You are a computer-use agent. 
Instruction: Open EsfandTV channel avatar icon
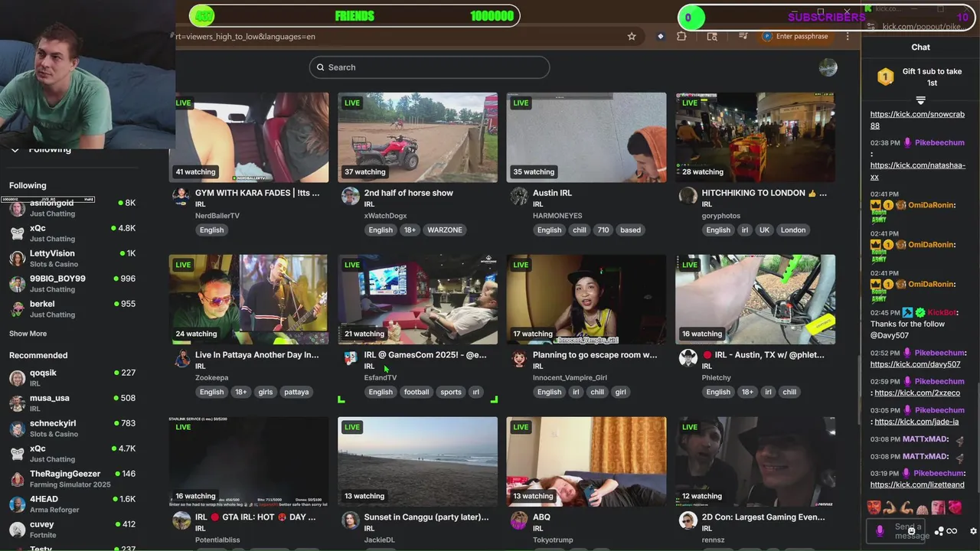tap(350, 357)
